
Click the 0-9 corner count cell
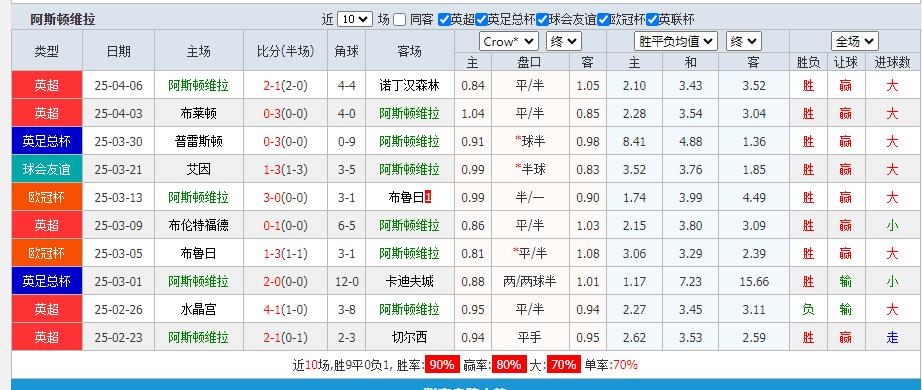point(346,142)
